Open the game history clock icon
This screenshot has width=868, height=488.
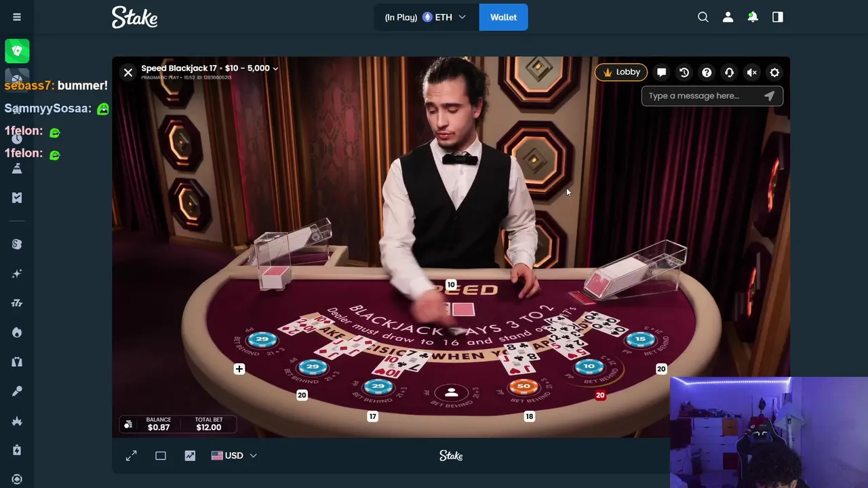click(x=684, y=73)
